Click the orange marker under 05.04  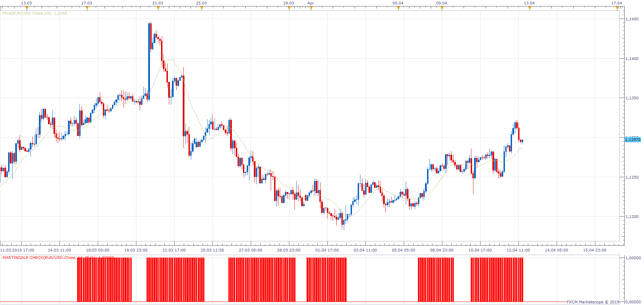pos(398,8)
